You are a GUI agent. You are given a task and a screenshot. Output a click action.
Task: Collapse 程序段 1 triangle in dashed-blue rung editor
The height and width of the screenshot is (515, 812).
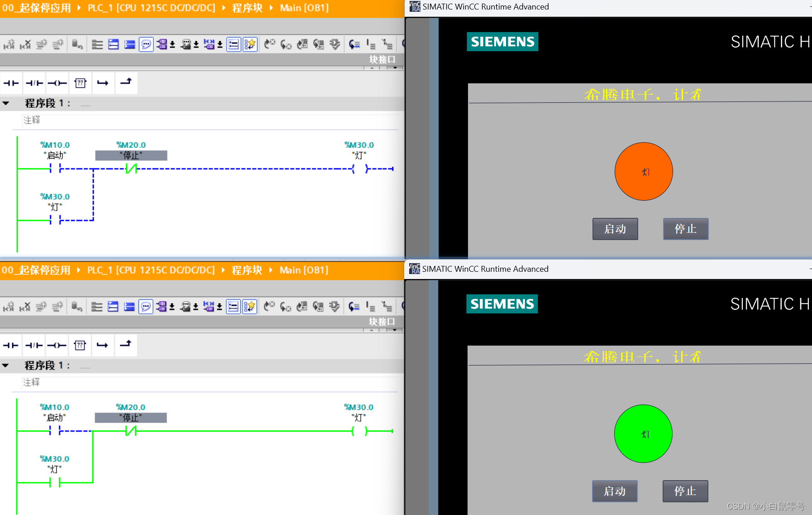[6, 103]
